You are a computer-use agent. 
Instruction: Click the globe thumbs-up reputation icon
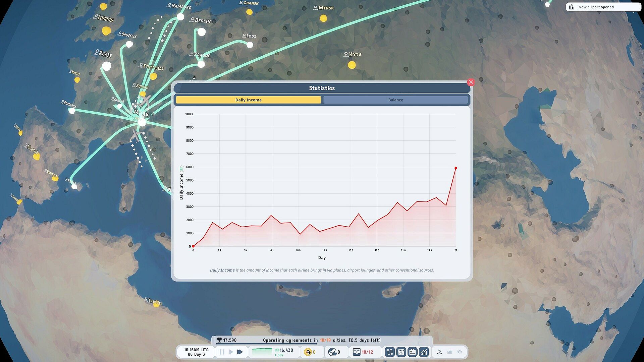[x=332, y=352]
